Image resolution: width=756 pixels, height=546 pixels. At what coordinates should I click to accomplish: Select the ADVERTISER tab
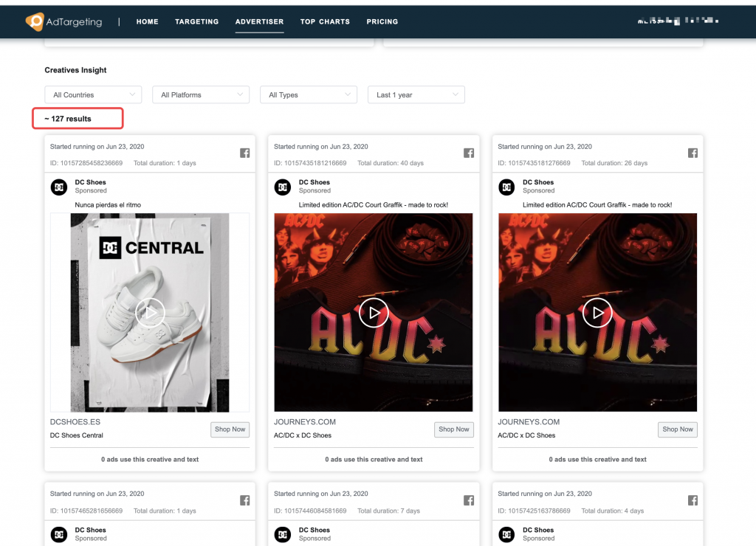[259, 21]
